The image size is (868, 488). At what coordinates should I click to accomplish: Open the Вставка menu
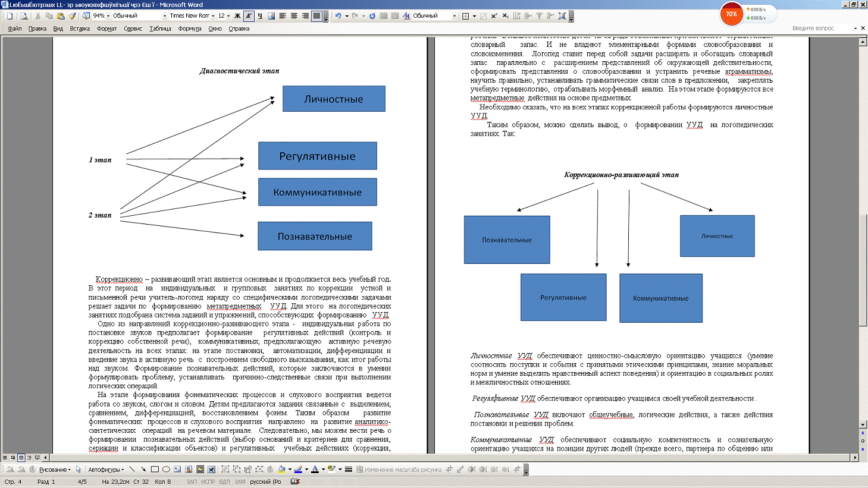coord(80,29)
